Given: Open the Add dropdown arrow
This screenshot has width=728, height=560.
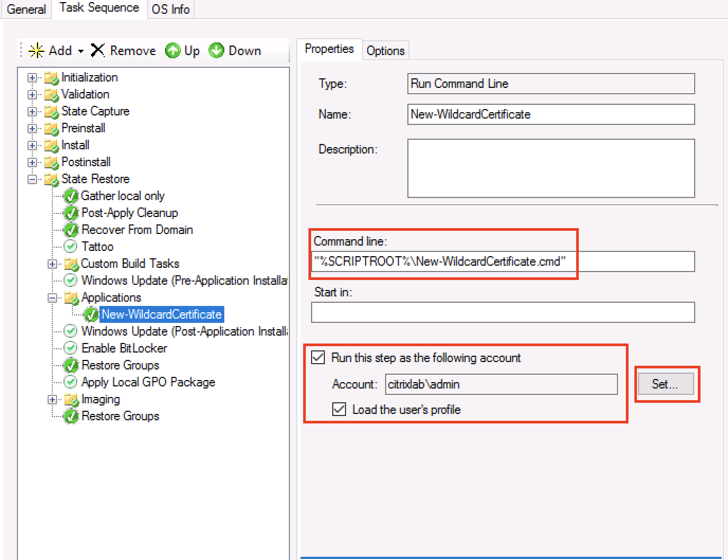Looking at the screenshot, I should (81, 51).
